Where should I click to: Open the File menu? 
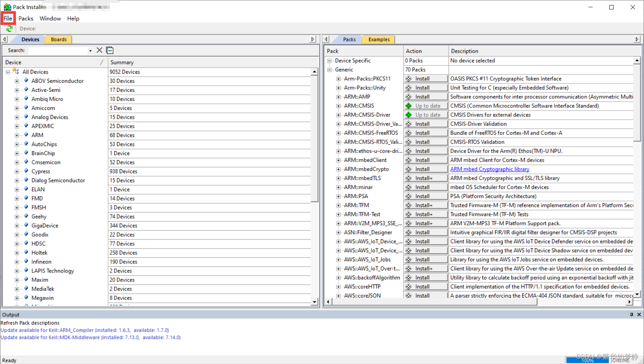coord(8,18)
